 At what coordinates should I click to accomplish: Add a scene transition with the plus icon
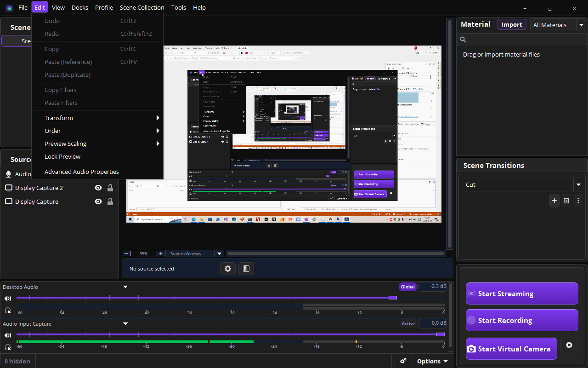click(x=554, y=201)
